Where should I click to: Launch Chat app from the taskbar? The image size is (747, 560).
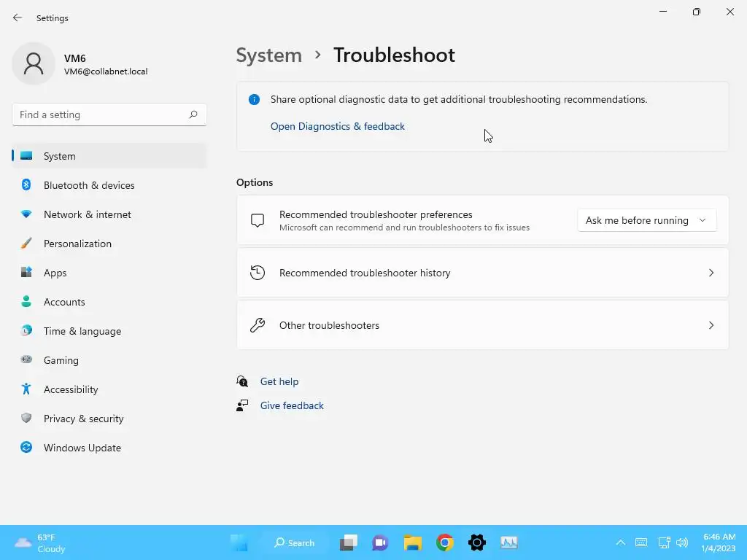[380, 542]
